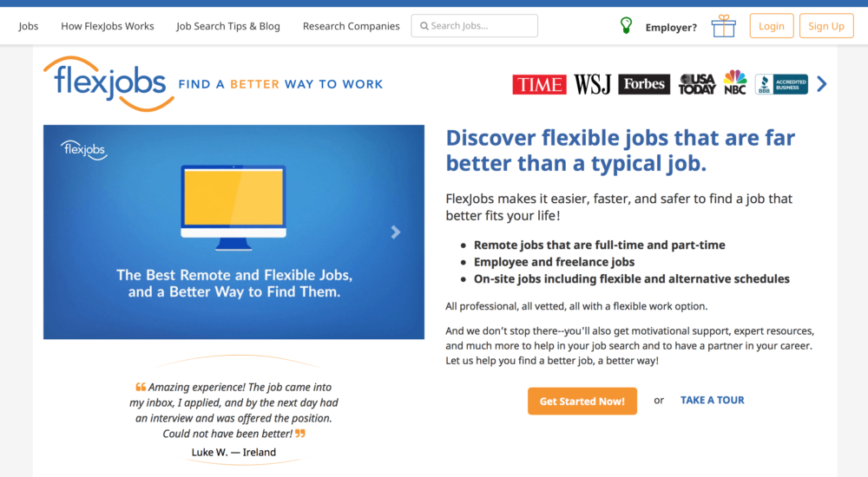Click the headline Discover flexible jobs
868x477 pixels.
[x=620, y=150]
